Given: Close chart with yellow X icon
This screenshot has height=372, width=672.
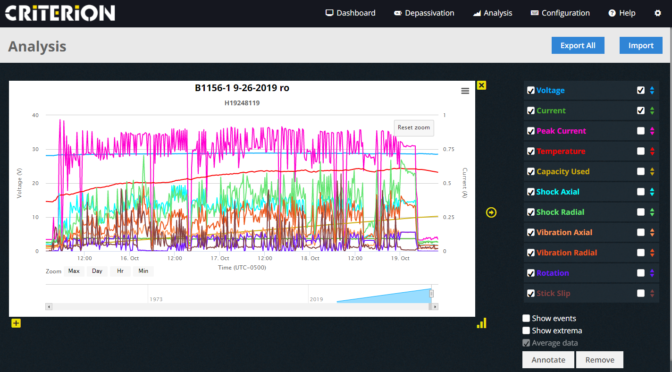Looking at the screenshot, I should coord(481,85).
